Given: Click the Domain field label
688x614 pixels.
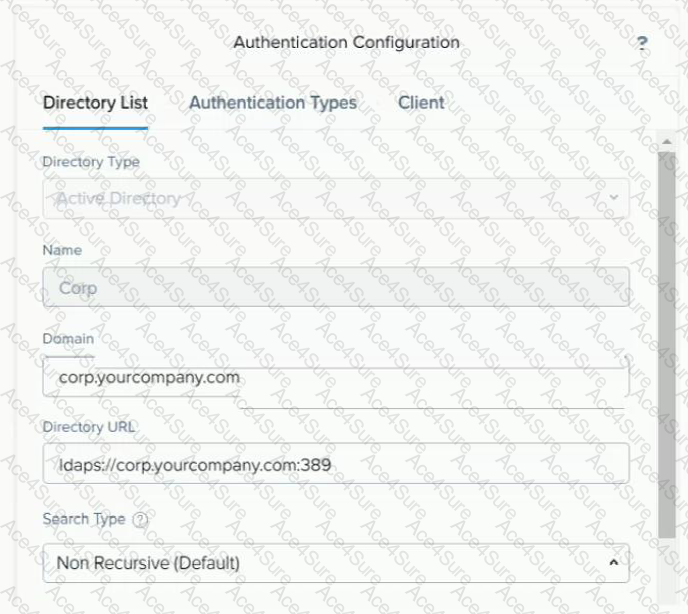Looking at the screenshot, I should click(68, 339).
